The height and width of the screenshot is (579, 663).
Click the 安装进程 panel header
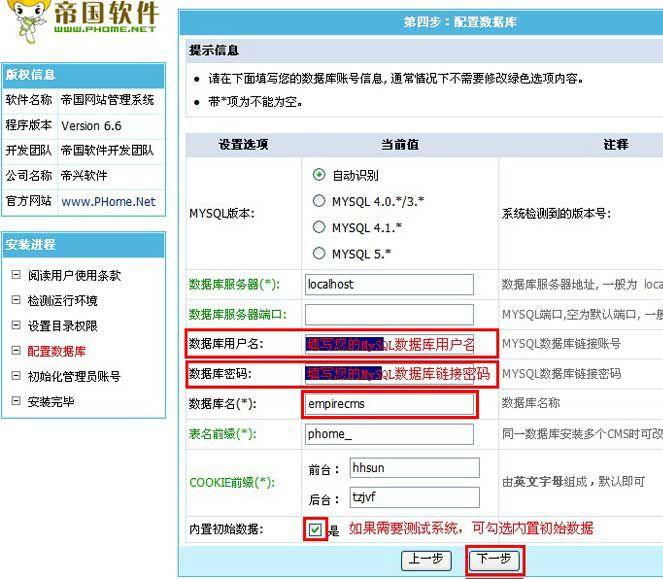(x=84, y=245)
